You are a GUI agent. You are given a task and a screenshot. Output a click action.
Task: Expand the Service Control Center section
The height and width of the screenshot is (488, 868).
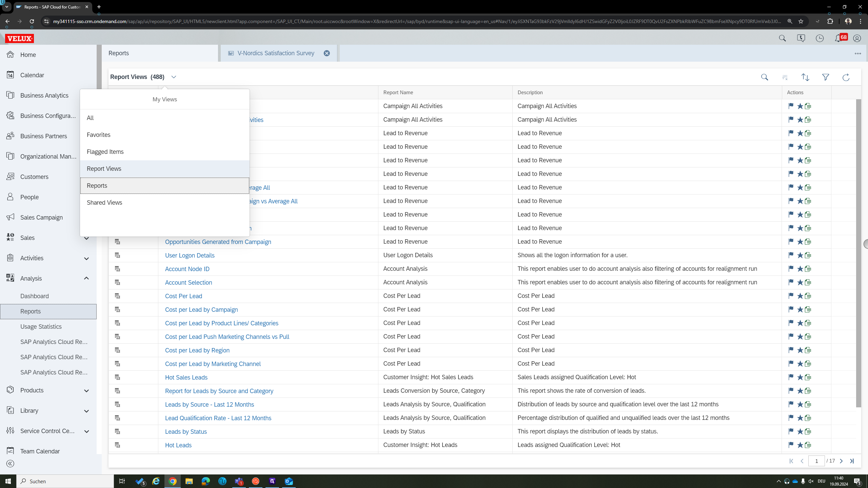pyautogui.click(x=86, y=431)
